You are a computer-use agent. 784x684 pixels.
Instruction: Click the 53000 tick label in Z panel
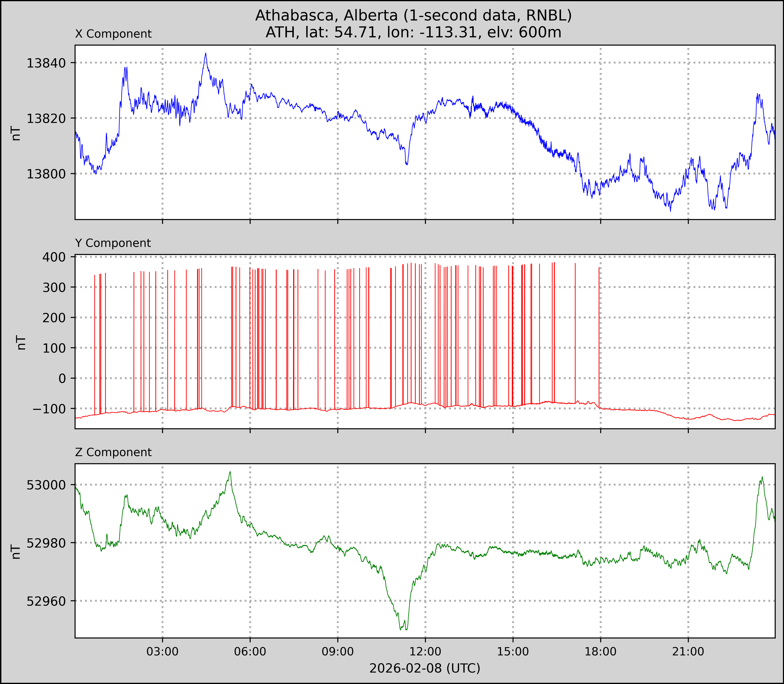[x=46, y=485]
